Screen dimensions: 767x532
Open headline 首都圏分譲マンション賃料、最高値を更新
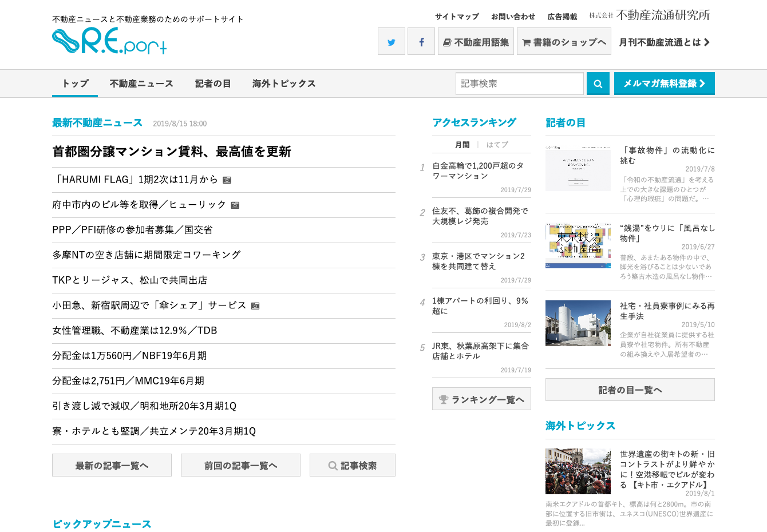[172, 152]
